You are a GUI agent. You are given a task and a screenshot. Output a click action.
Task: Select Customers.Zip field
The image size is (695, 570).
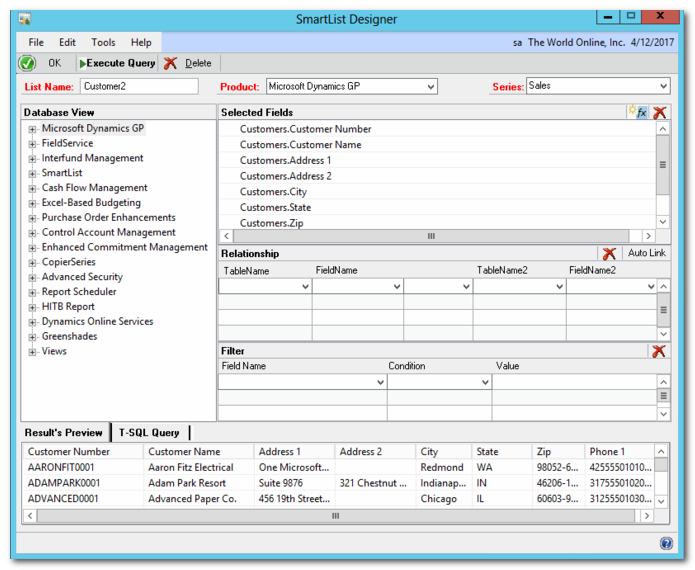click(271, 223)
